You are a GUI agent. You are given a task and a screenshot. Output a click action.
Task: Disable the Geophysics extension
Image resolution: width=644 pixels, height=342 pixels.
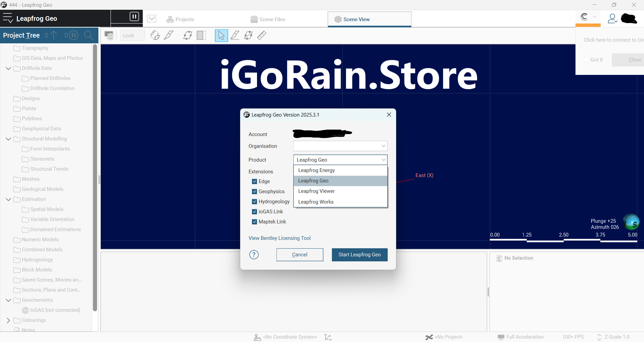255,191
